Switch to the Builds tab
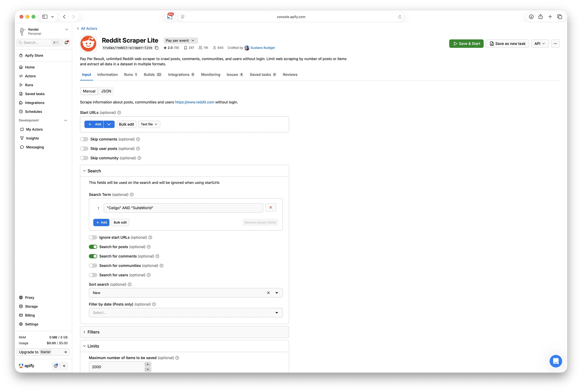 pyautogui.click(x=153, y=75)
